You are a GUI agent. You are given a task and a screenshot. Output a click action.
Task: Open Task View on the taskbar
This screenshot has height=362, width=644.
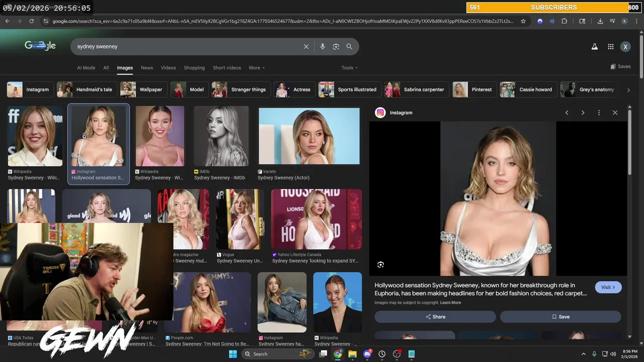323,354
